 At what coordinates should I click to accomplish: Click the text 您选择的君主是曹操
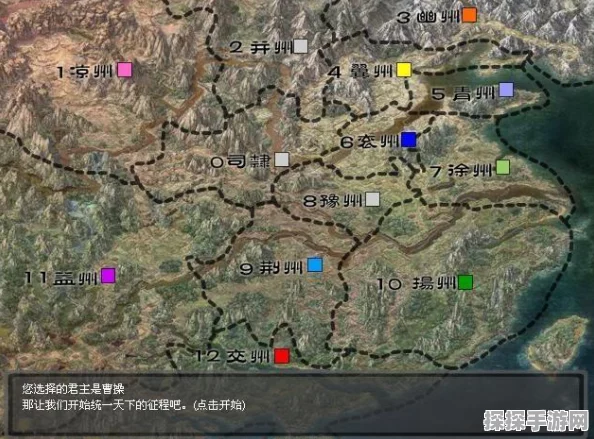[73, 389]
